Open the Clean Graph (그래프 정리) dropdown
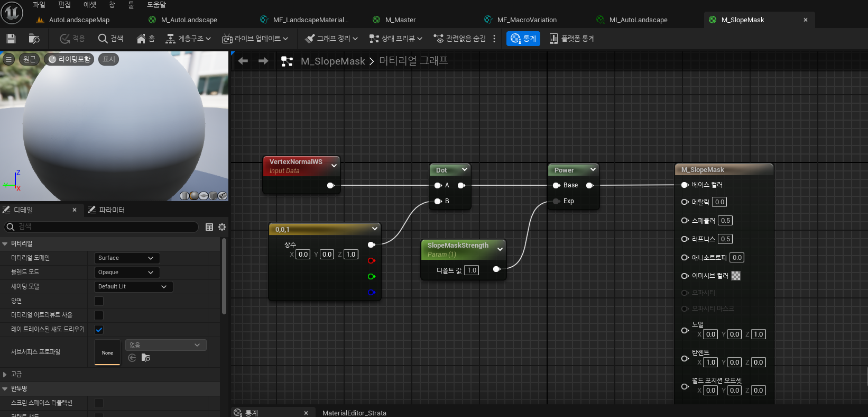Viewport: 868px width, 417px height. tap(331, 39)
